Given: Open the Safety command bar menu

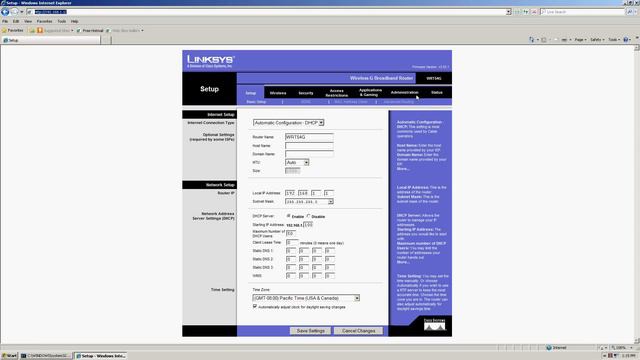Looking at the screenshot, I should [597, 40].
